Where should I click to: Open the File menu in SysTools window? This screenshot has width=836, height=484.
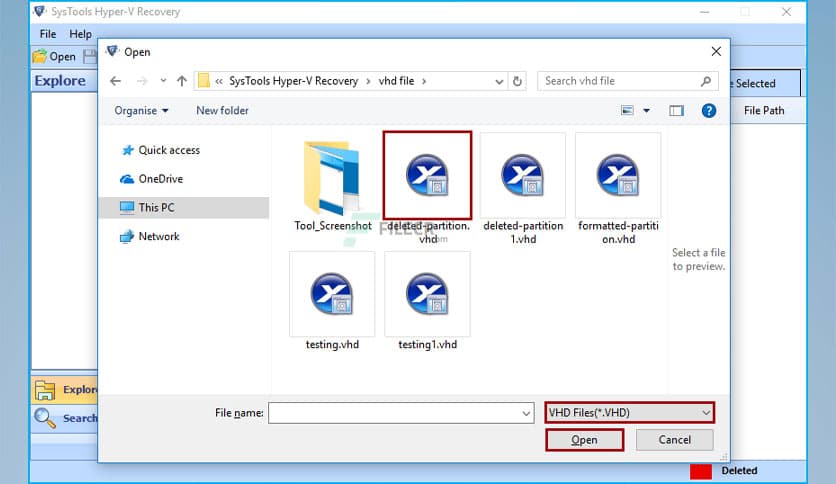pos(47,34)
